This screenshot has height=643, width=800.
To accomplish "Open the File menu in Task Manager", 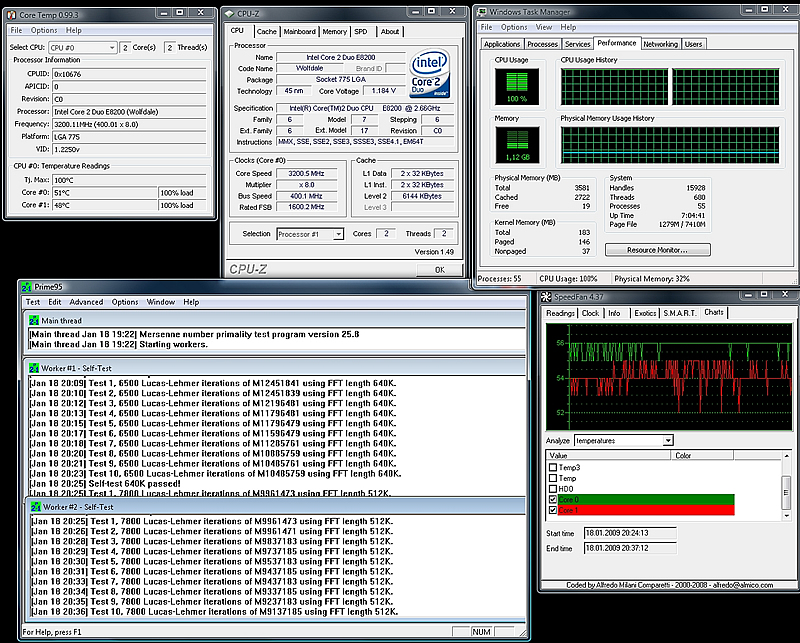I will pos(486,27).
